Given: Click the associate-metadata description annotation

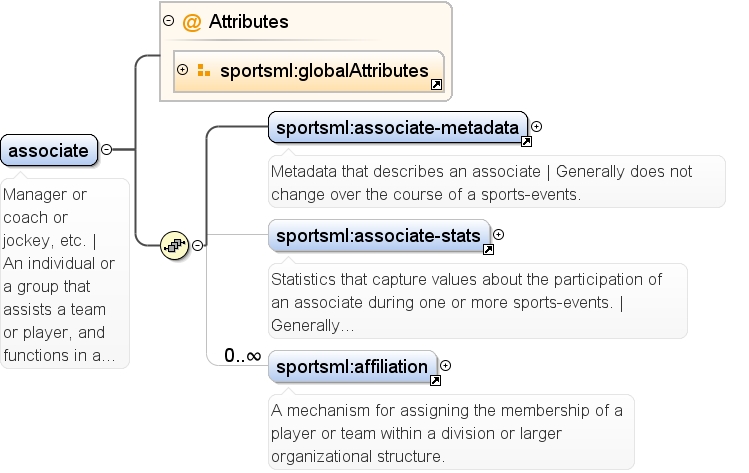Looking at the screenshot, I should 497,183.
